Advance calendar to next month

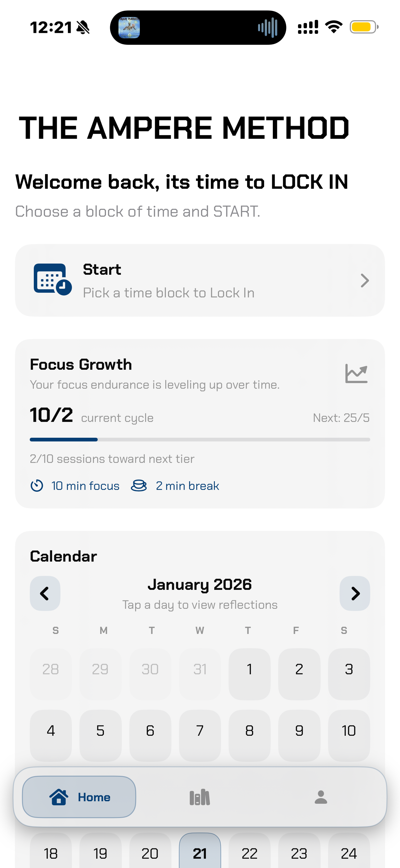click(355, 593)
